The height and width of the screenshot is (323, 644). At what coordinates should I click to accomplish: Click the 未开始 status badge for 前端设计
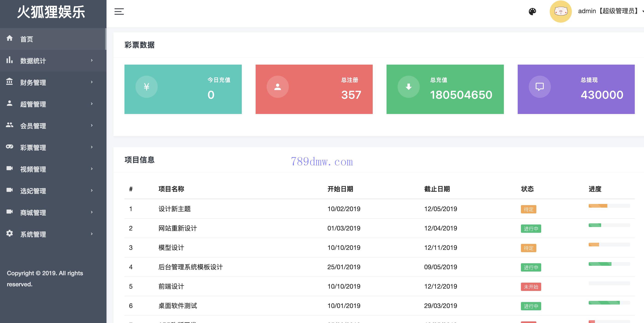(x=531, y=287)
